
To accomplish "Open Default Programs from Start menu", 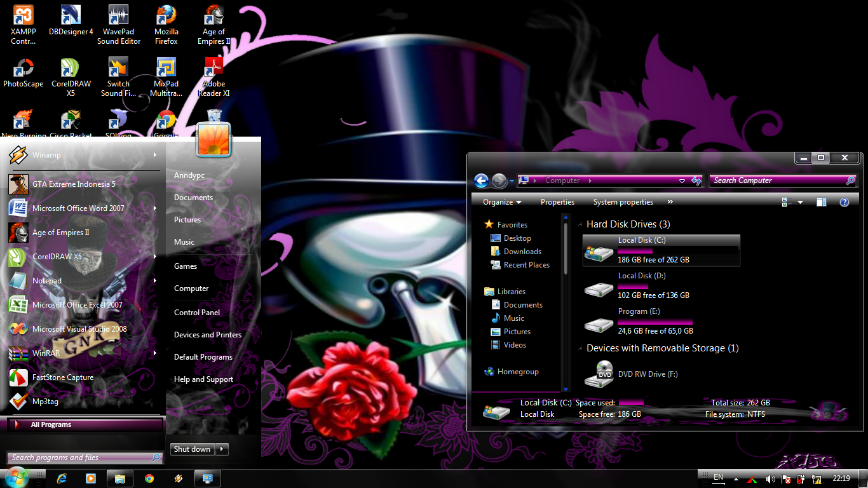I will pos(203,357).
